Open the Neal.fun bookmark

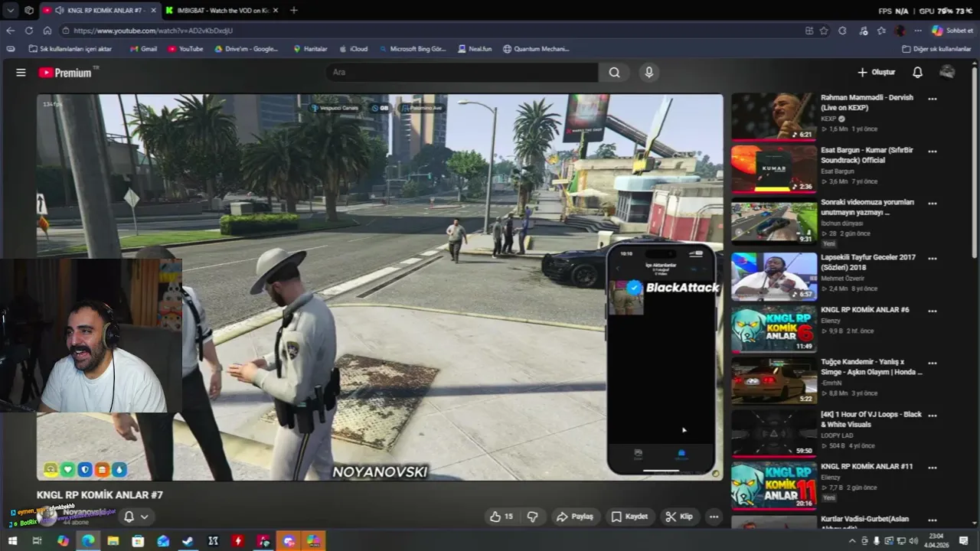coord(475,49)
